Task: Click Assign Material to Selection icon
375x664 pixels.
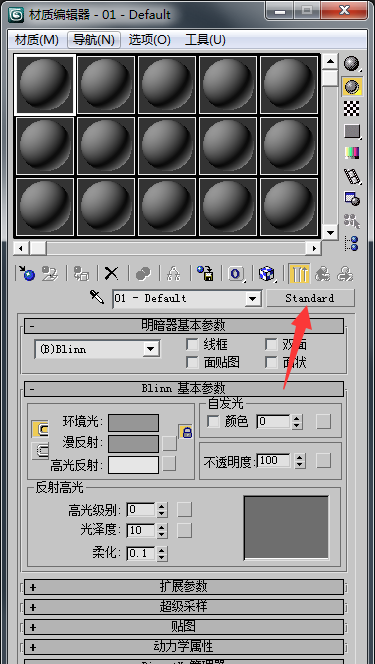Action: click(81, 274)
